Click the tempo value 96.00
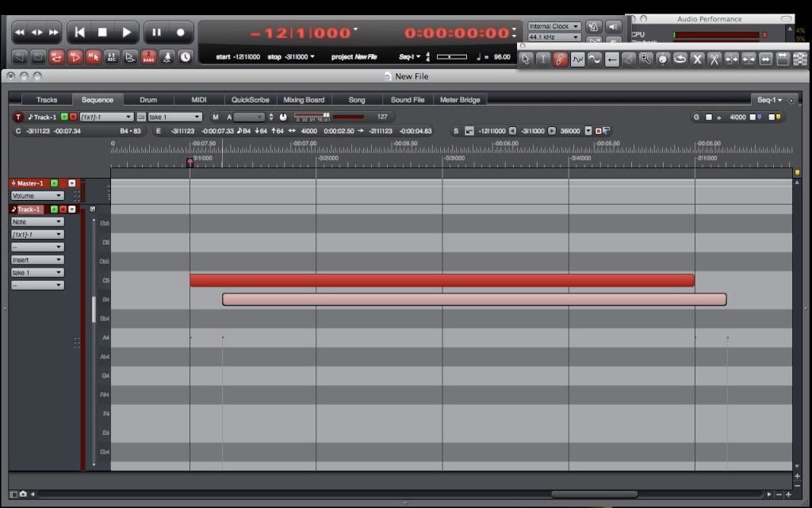Image resolution: width=812 pixels, height=508 pixels. 502,57
